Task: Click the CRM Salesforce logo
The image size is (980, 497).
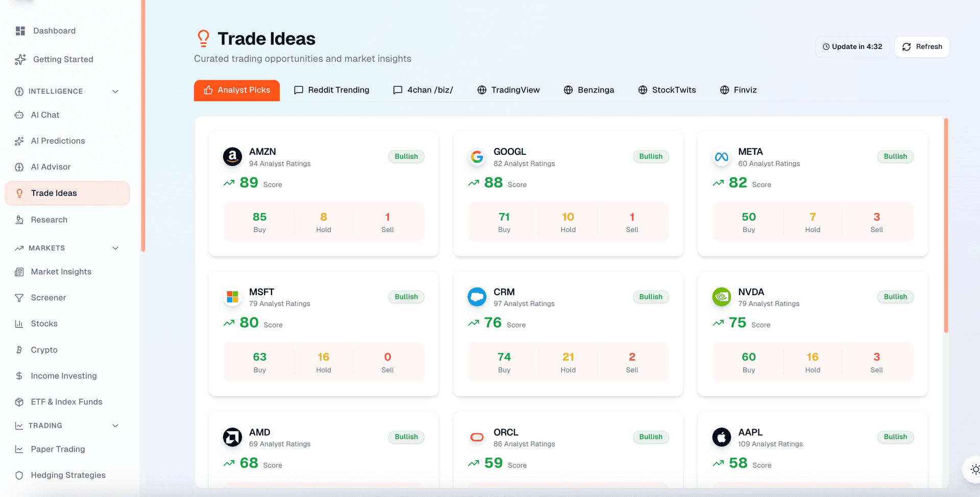Action: tap(477, 297)
